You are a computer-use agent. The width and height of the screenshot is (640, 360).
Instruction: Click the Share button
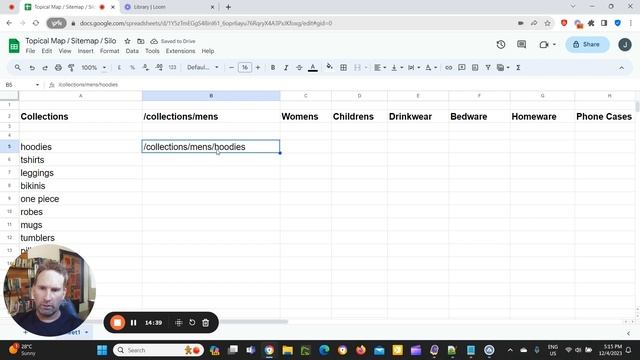587,44
